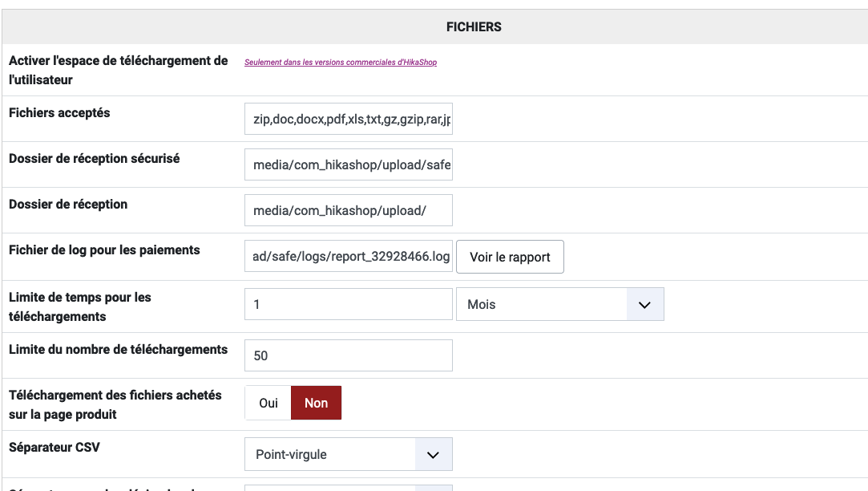
Task: Click the Séparateur CSV label
Action: (55, 447)
